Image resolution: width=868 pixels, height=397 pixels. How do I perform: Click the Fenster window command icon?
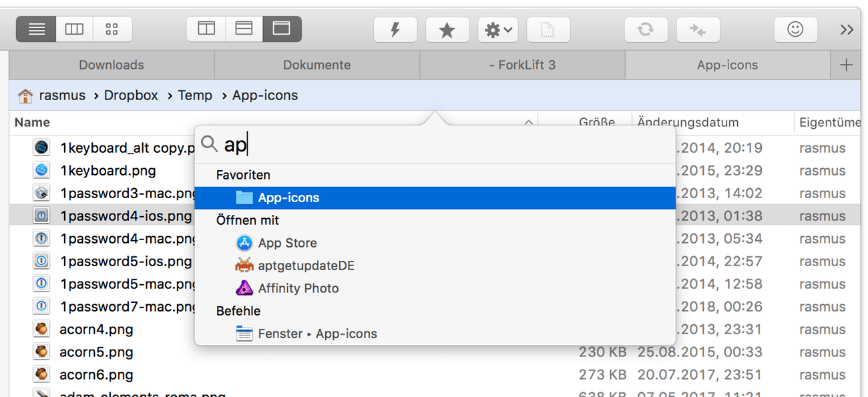click(244, 334)
